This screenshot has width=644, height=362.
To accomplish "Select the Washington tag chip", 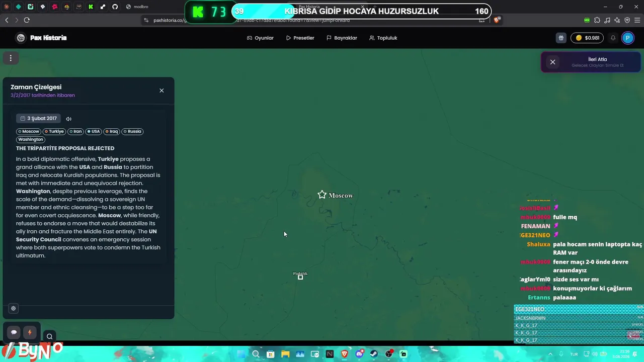I will [x=31, y=139].
